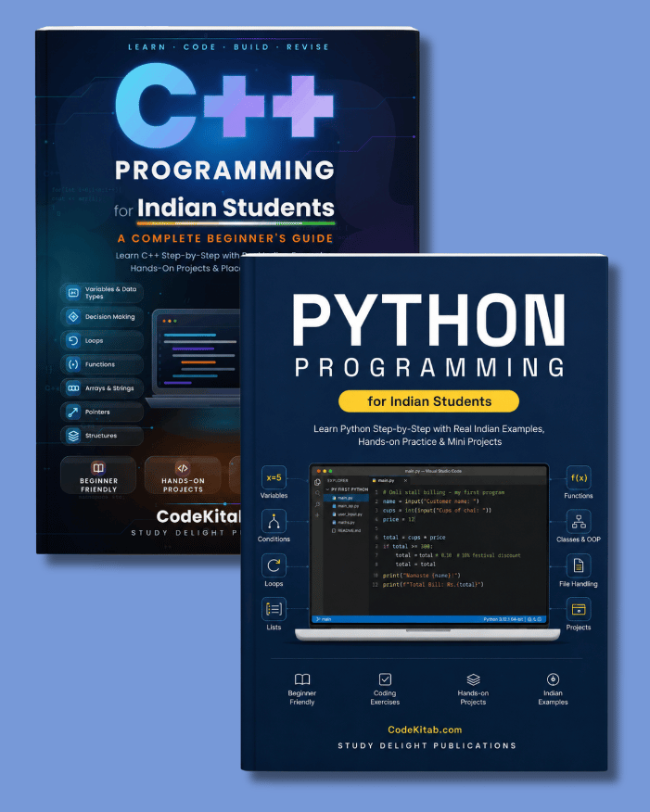Click the Hands-on Projects stack icon on Python cover
Viewport: 650px width, 812px height.
[x=474, y=679]
